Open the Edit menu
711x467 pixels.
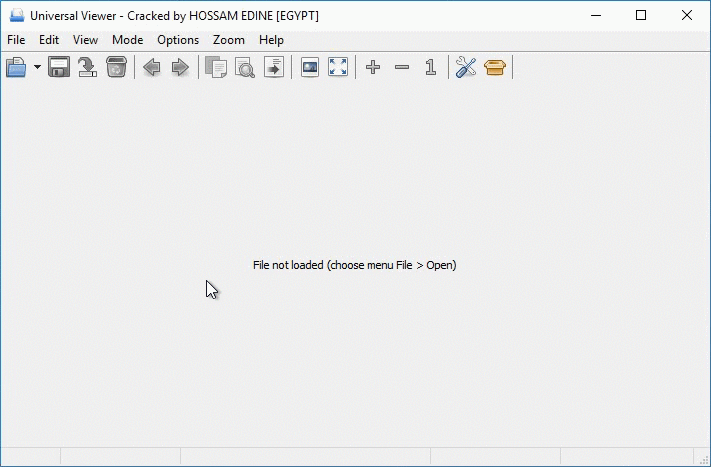click(49, 40)
